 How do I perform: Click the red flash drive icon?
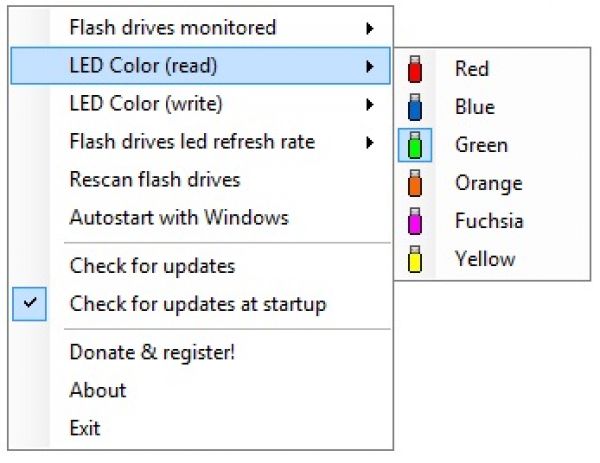416,69
